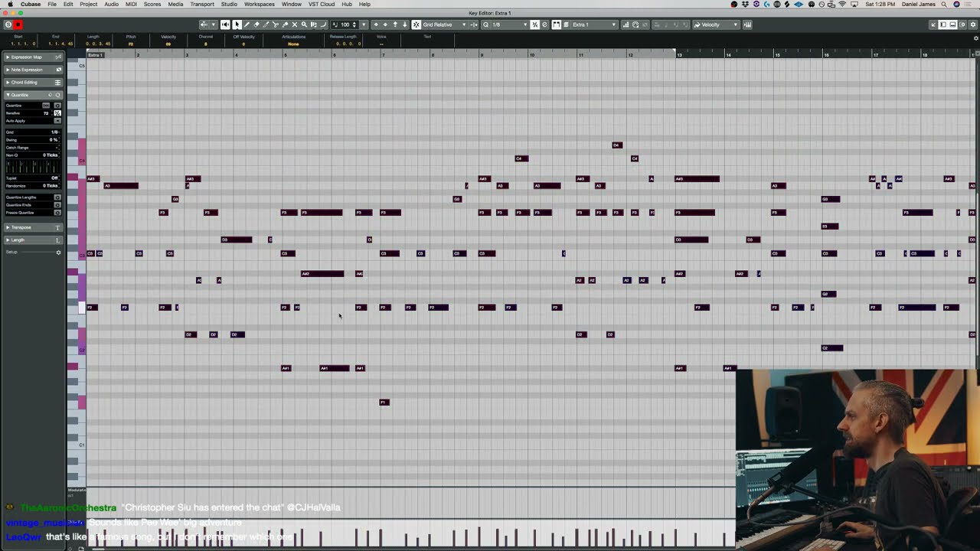Open the auto-scroll options dropdown arrow
The image size is (980, 551).
click(x=213, y=24)
